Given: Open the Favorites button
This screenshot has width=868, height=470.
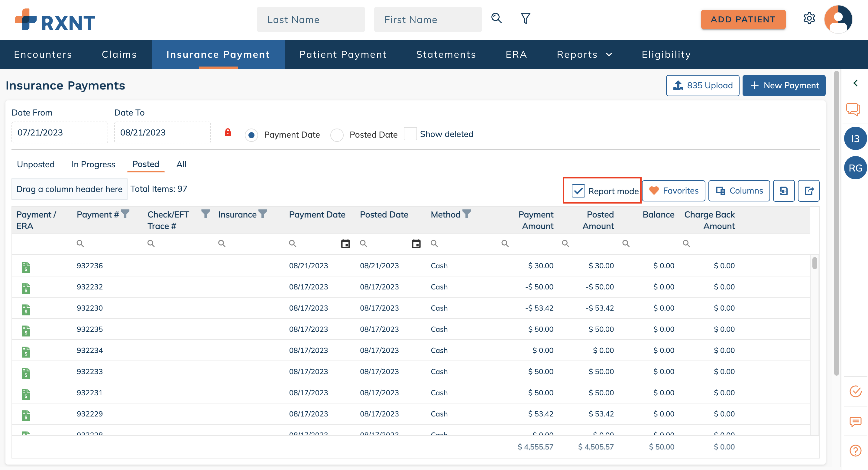Looking at the screenshot, I should [x=674, y=191].
